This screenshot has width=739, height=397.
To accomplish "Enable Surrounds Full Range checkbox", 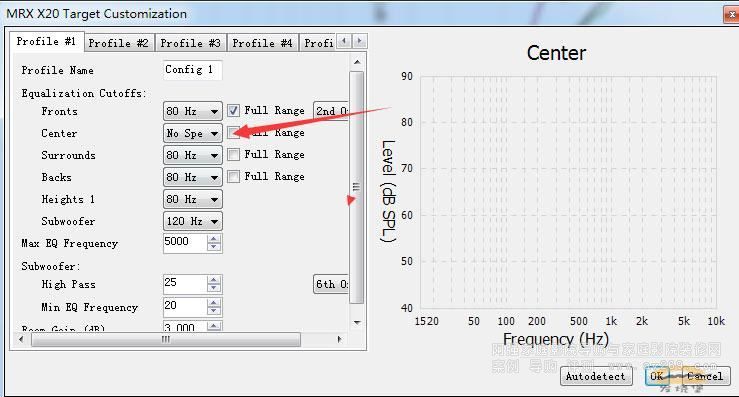I will tap(233, 155).
